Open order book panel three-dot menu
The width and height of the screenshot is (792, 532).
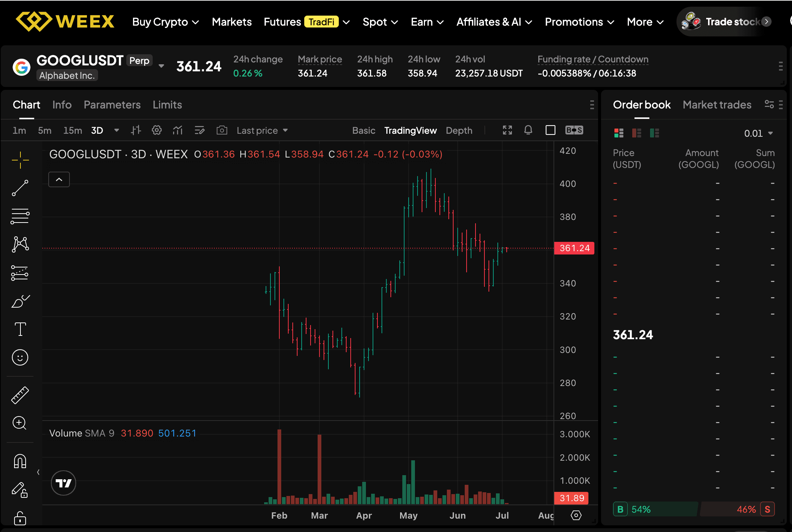pos(781,105)
